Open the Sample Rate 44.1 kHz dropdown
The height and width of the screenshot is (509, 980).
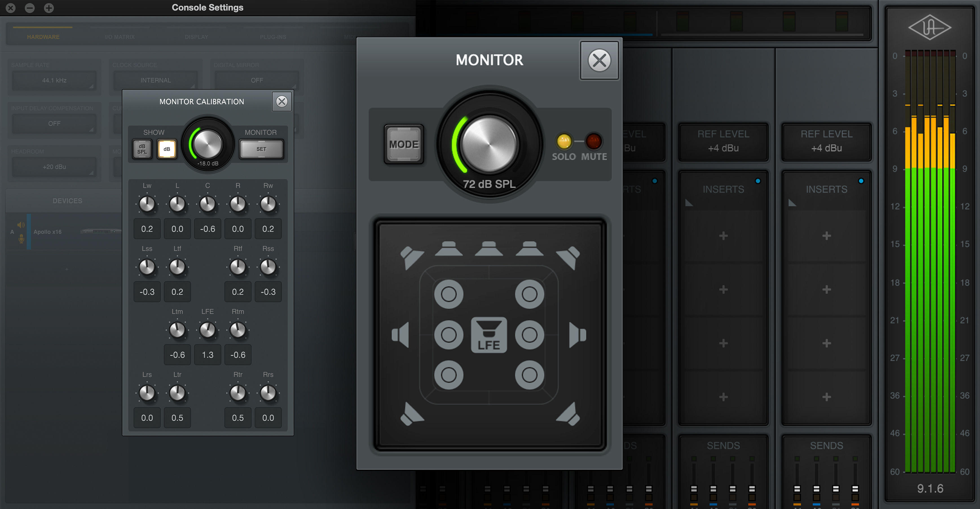tap(54, 80)
